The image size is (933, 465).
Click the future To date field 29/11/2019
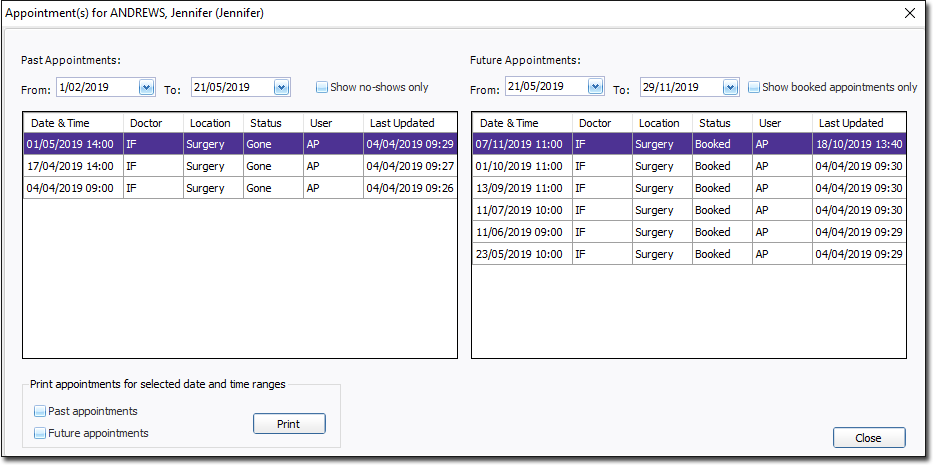pyautogui.click(x=680, y=88)
